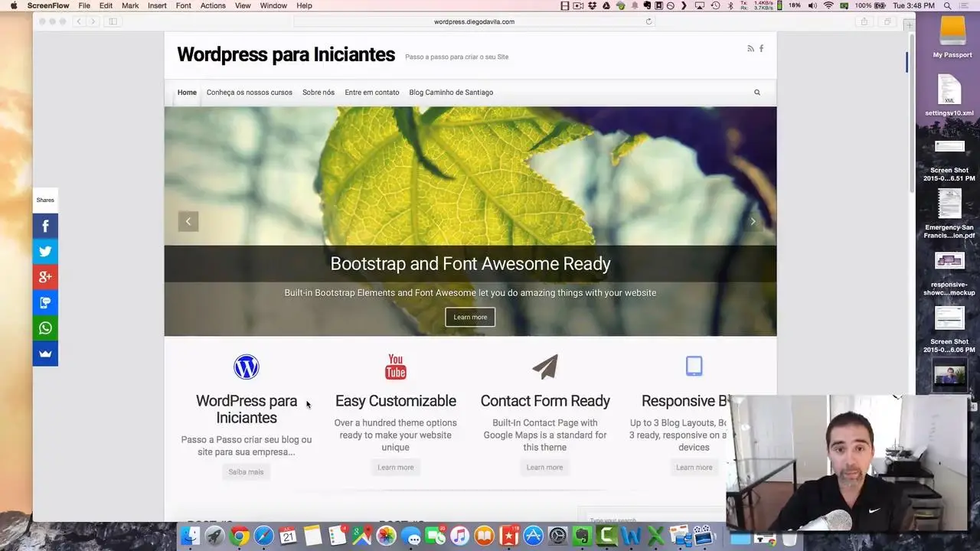The height and width of the screenshot is (551, 980).
Task: Open the Insert menu
Action: pyautogui.click(x=157, y=5)
